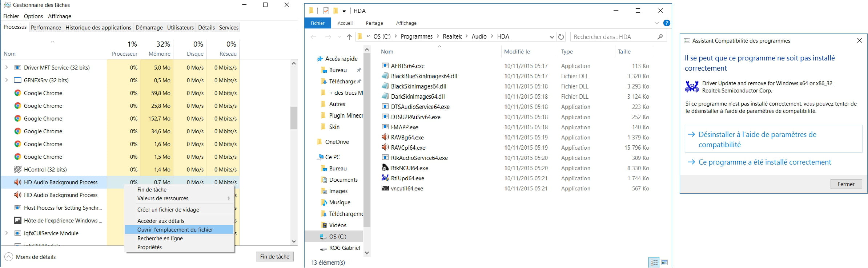Click the Driver MFT Service process icon
The height and width of the screenshot is (268, 868).
tap(17, 67)
